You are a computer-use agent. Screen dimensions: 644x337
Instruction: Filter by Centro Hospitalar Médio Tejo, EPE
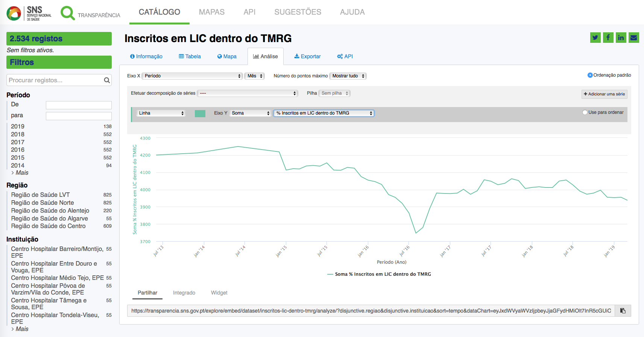click(x=61, y=278)
